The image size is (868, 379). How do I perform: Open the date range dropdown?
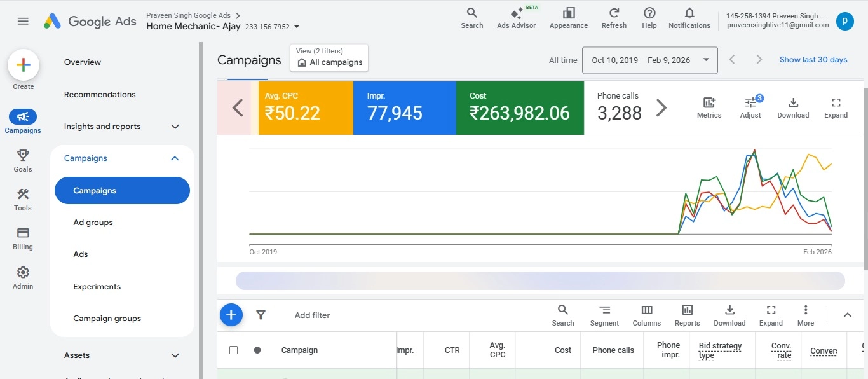(x=649, y=60)
